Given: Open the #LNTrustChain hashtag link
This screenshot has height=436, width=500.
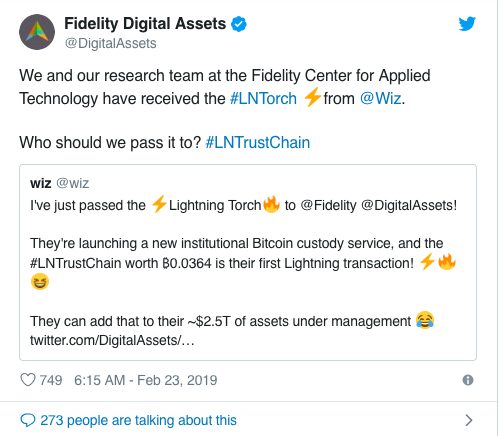Looking at the screenshot, I should pos(258,142).
